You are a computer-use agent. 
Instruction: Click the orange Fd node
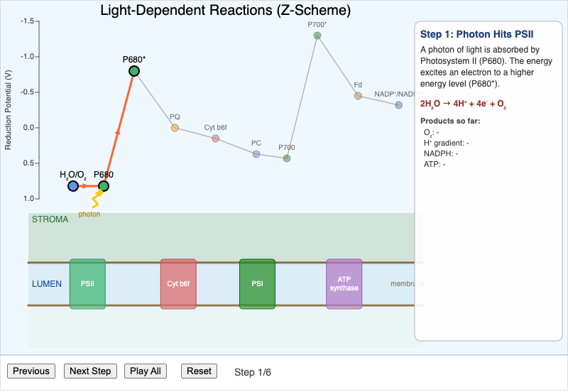(x=358, y=96)
